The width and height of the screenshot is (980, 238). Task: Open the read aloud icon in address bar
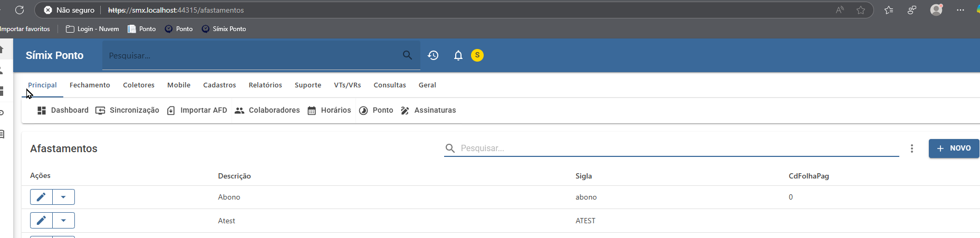click(x=840, y=10)
